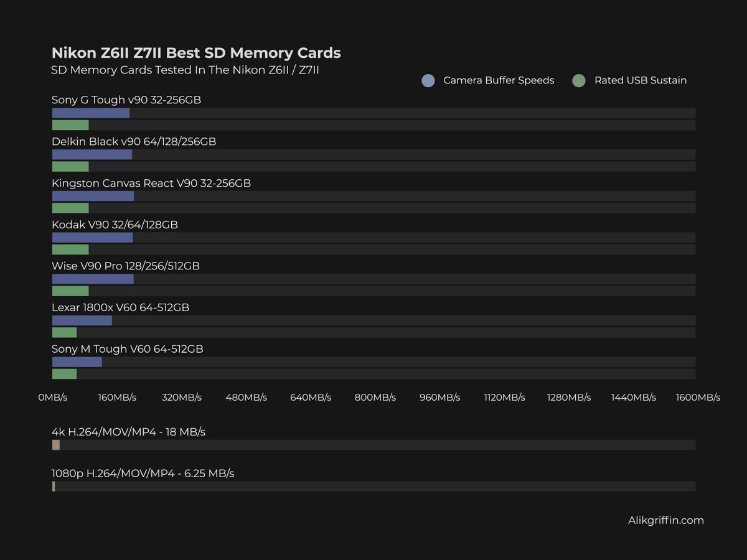Image resolution: width=747 pixels, height=560 pixels.
Task: Click the blue Camera Buffer Speeds legend dot
Action: coord(428,80)
